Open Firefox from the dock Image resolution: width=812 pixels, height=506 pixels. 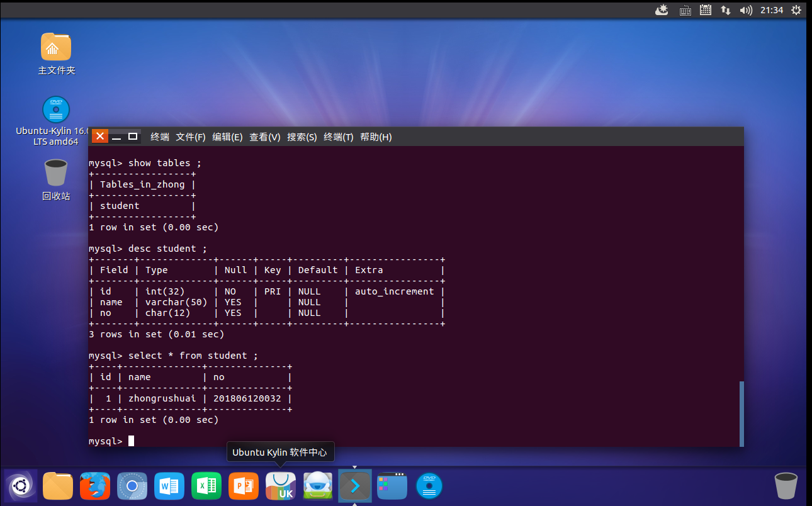coord(95,486)
